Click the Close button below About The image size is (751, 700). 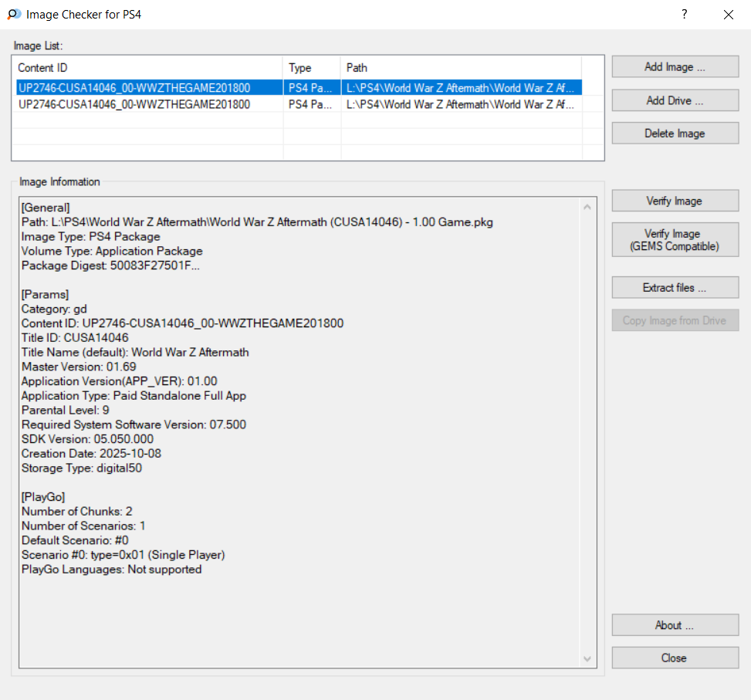pyautogui.click(x=675, y=658)
